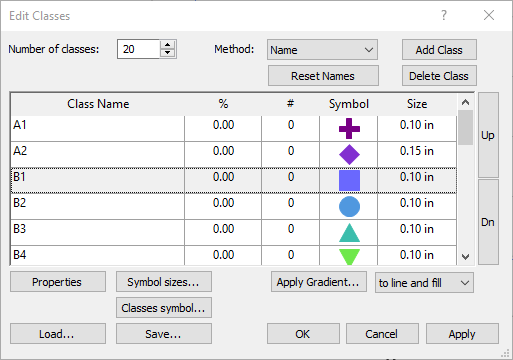The height and width of the screenshot is (360, 513).
Task: Click the Save button
Action: (164, 333)
